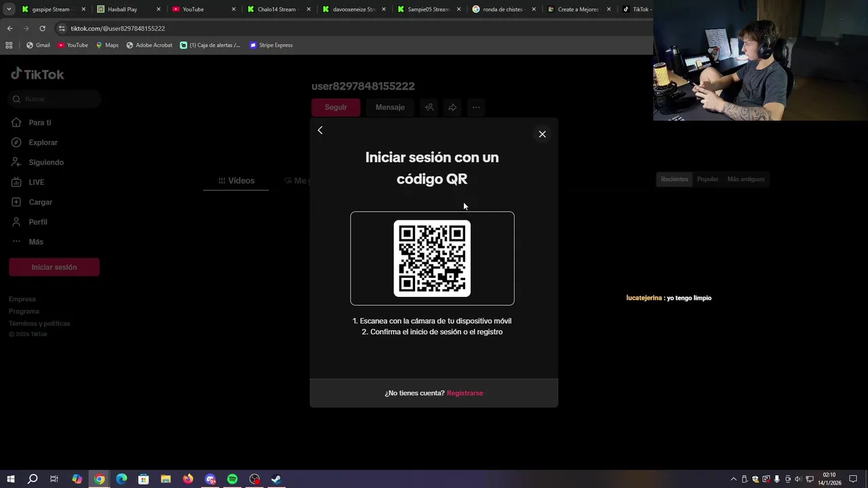This screenshot has width=868, height=488.
Task: Open the Windows Start menu
Action: 10,479
